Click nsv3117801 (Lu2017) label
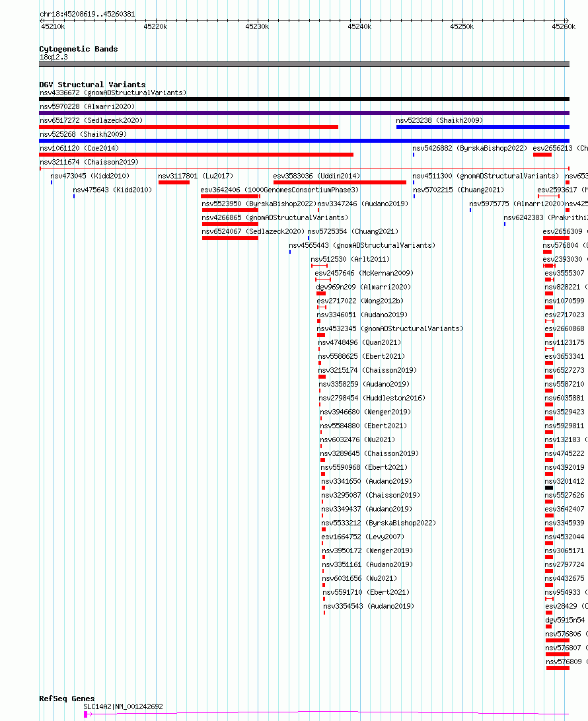 196,176
